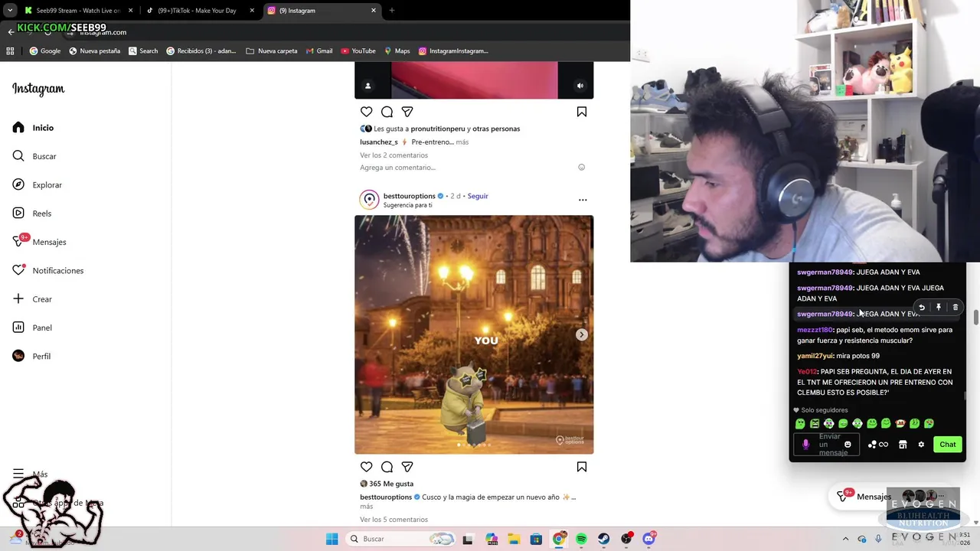
Task: Open Perfil in Instagram sidebar
Action: pos(31,356)
